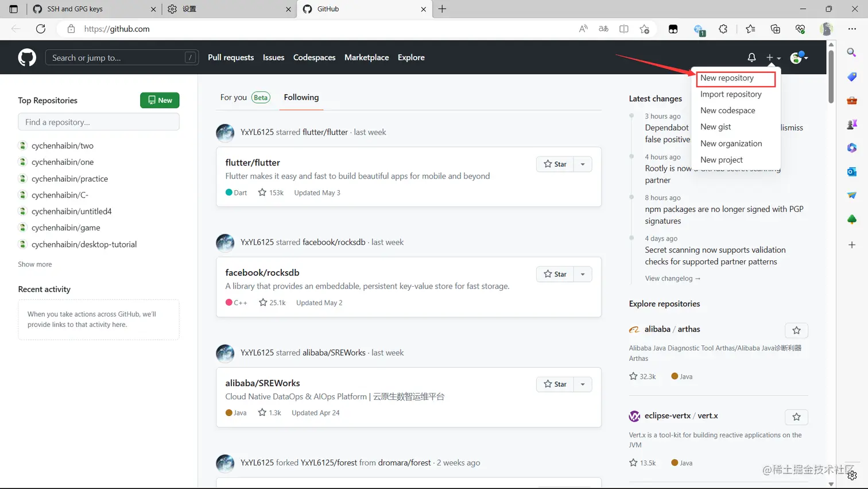Choose New codespace in the menu
The image size is (868, 489).
728,110
